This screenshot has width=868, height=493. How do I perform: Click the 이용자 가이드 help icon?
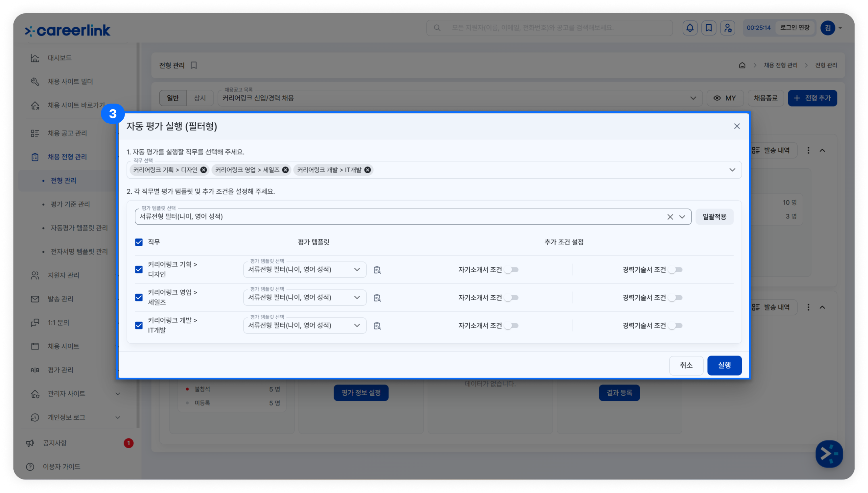(x=30, y=467)
